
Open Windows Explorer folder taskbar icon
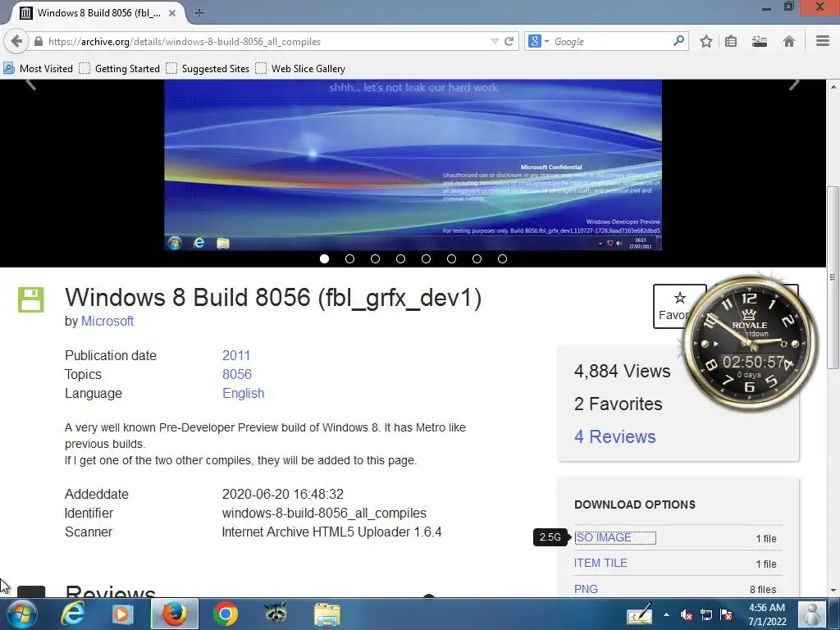[x=326, y=614]
